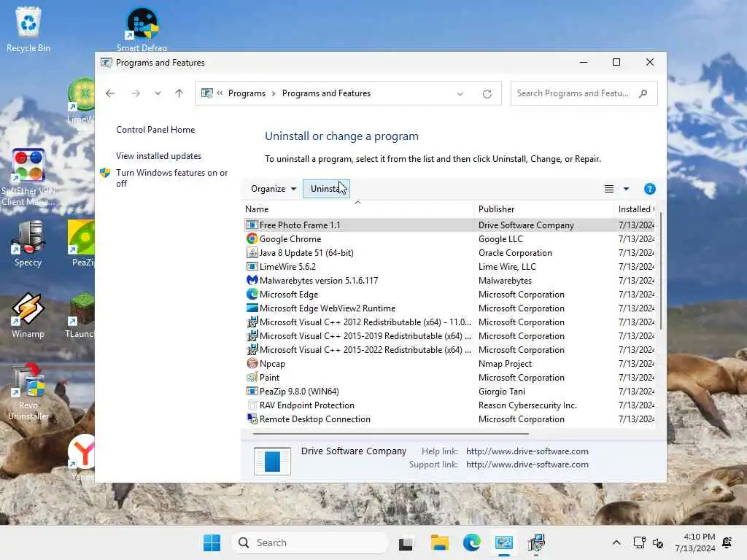This screenshot has width=747, height=560.
Task: Click the Npcap icon in the program list
Action: (252, 364)
